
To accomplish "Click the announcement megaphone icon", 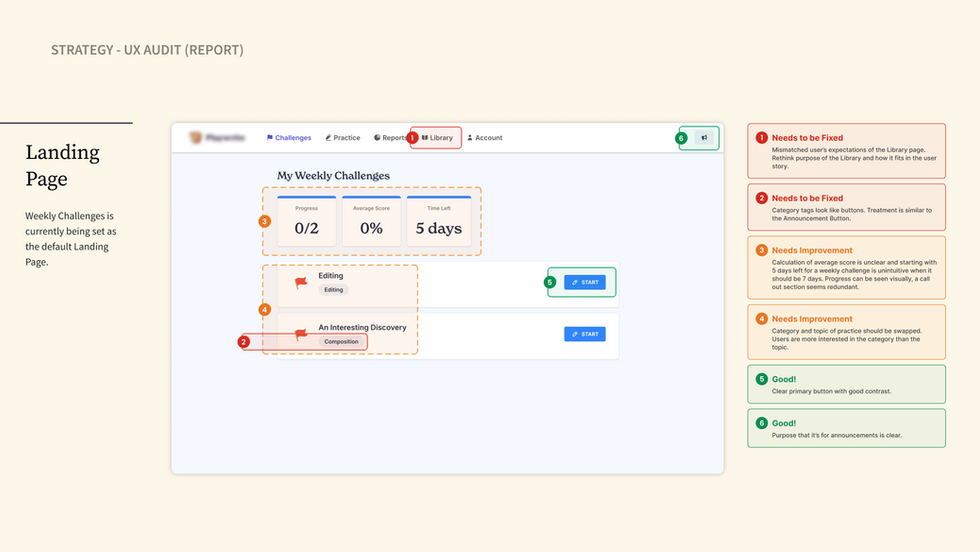I will [x=704, y=138].
